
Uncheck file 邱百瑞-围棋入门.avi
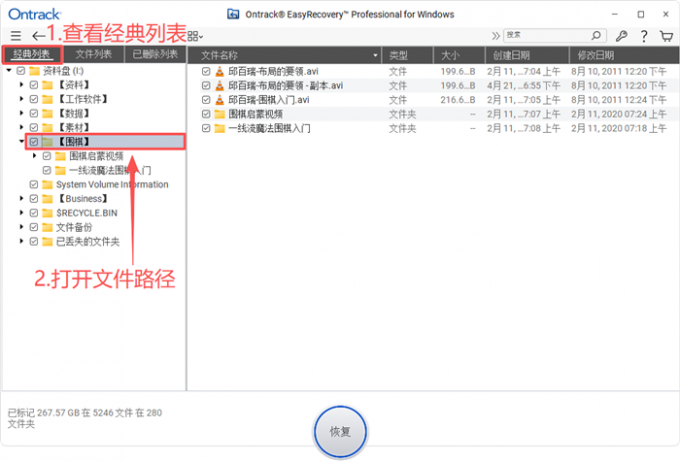[x=206, y=100]
